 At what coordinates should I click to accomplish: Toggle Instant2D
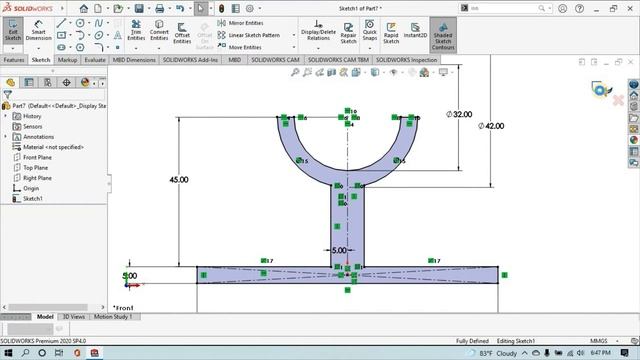point(415,31)
